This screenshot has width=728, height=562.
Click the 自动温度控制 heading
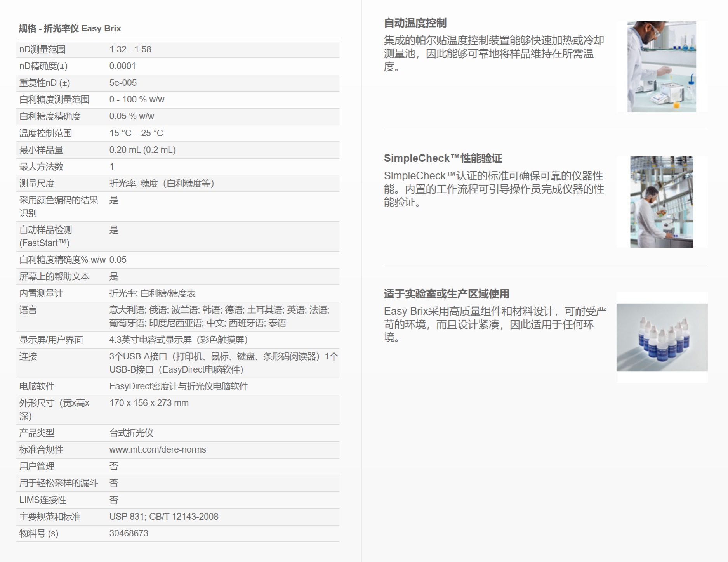point(415,23)
